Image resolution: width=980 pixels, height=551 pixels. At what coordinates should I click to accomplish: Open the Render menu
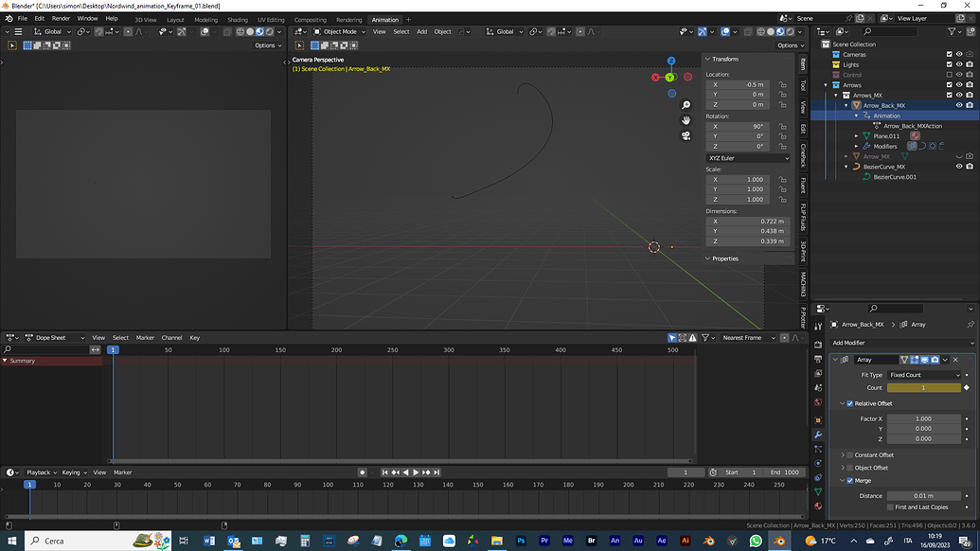pos(61,19)
